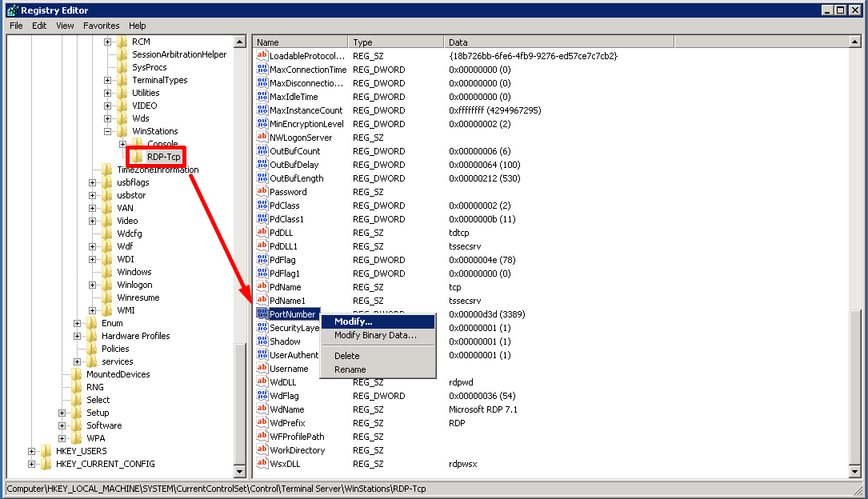Click the binary value icon beside MaxIdleTime

tap(262, 96)
